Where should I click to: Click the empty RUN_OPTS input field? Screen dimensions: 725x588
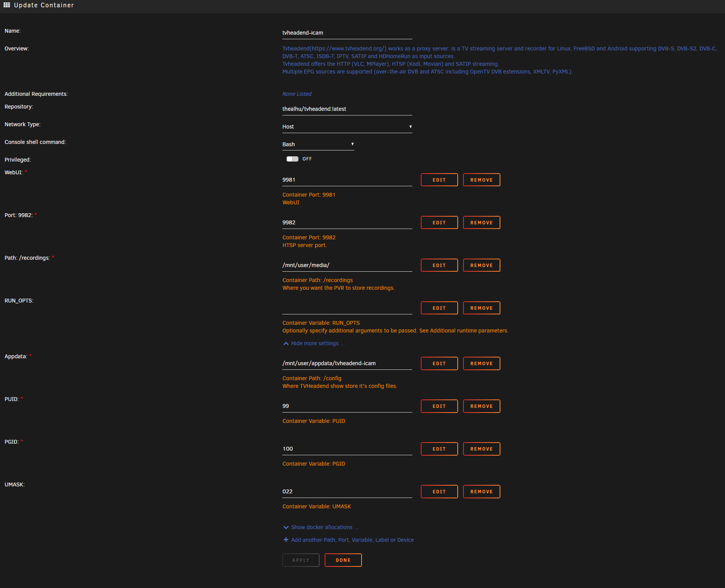point(347,308)
